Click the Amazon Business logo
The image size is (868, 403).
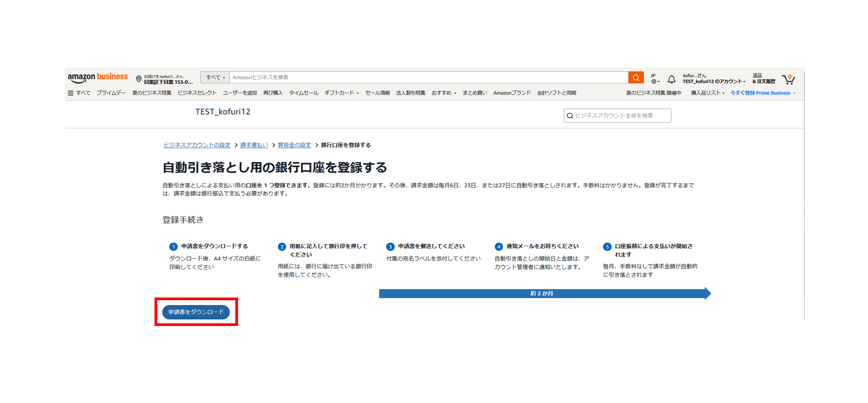pos(98,78)
